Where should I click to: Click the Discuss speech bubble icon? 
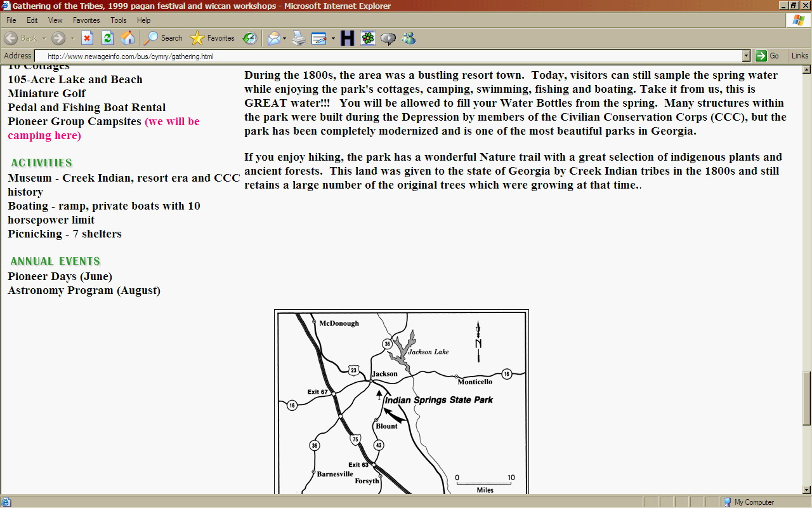tap(388, 38)
